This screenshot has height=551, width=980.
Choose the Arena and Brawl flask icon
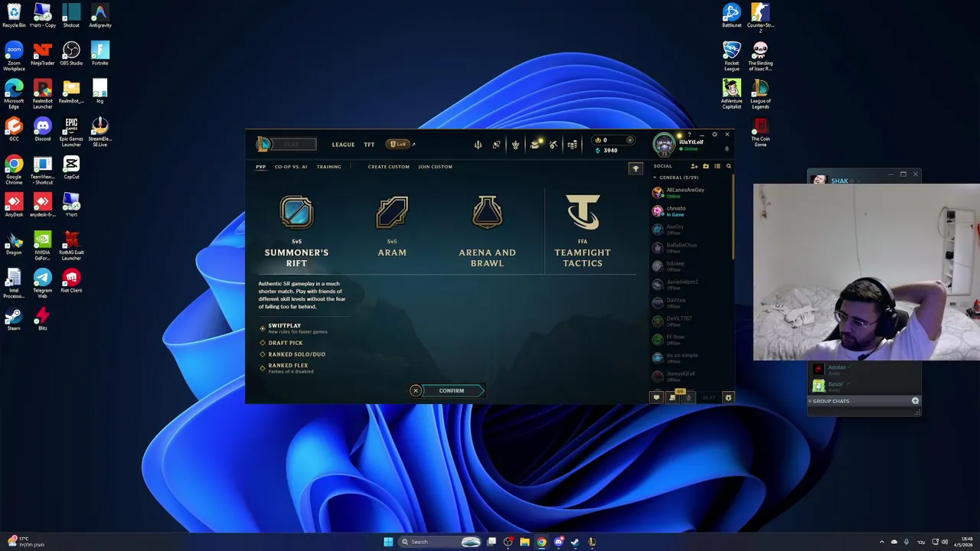[487, 212]
